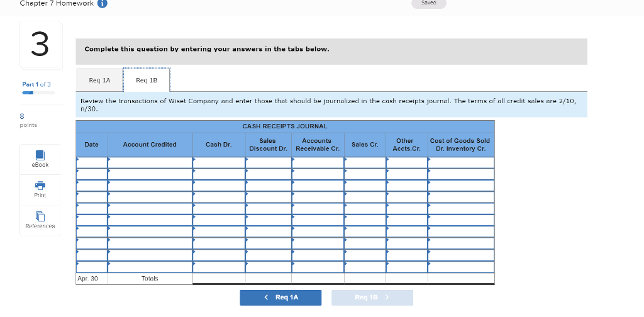This screenshot has height=317, width=644.
Task: Click the Part 1 of 3 label
Action: [x=36, y=84]
